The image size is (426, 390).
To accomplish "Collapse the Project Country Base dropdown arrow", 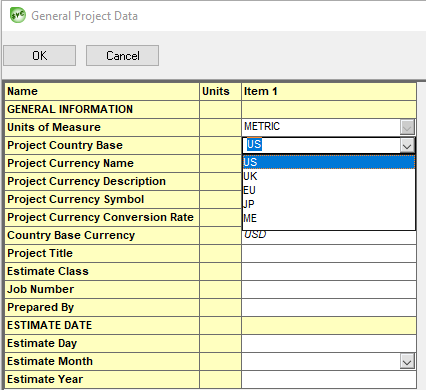I will coord(407,145).
